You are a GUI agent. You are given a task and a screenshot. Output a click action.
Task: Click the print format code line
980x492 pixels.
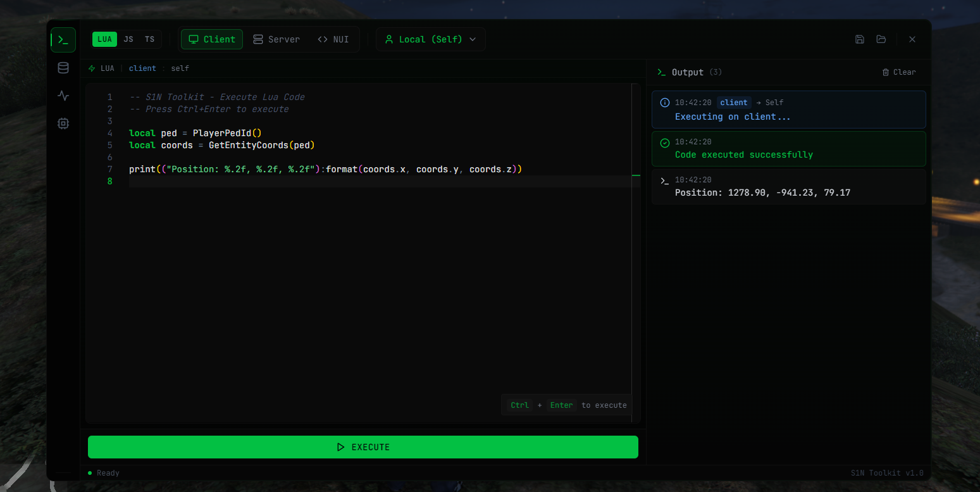(x=325, y=169)
